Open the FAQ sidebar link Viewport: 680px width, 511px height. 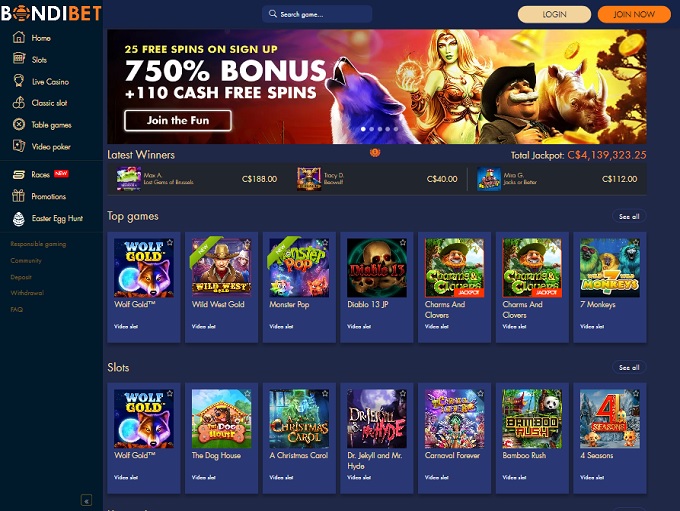click(16, 309)
